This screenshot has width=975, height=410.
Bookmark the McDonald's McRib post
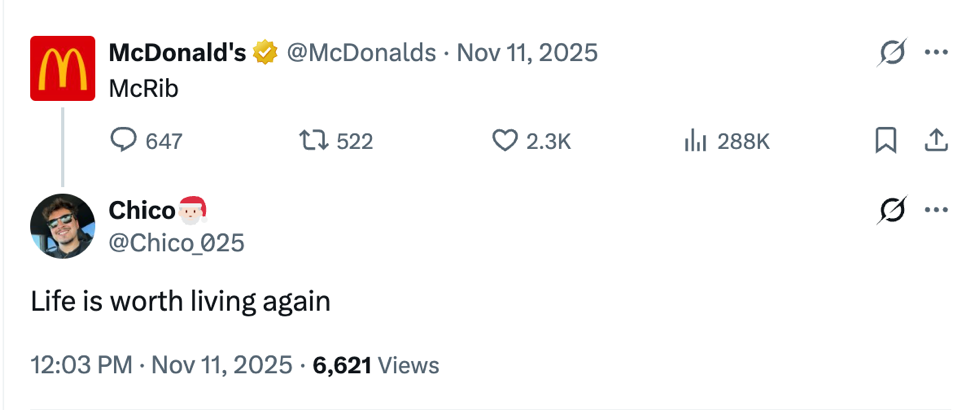coord(885,141)
